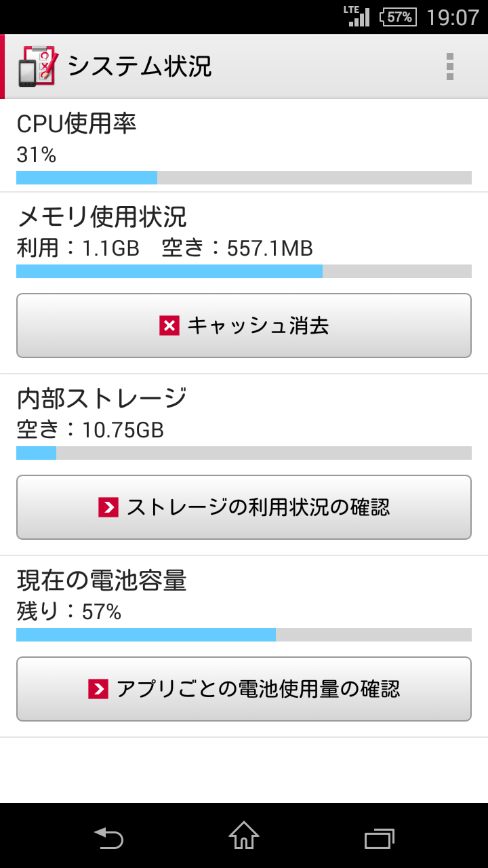
Task: Tap the 内部ストレージ section heading
Action: pyautogui.click(x=102, y=398)
